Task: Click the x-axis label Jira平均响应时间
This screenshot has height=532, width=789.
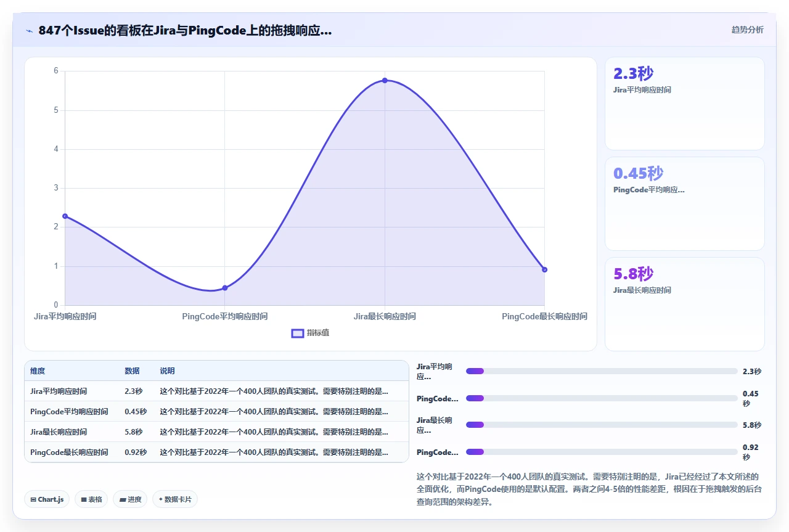Action: (65, 316)
